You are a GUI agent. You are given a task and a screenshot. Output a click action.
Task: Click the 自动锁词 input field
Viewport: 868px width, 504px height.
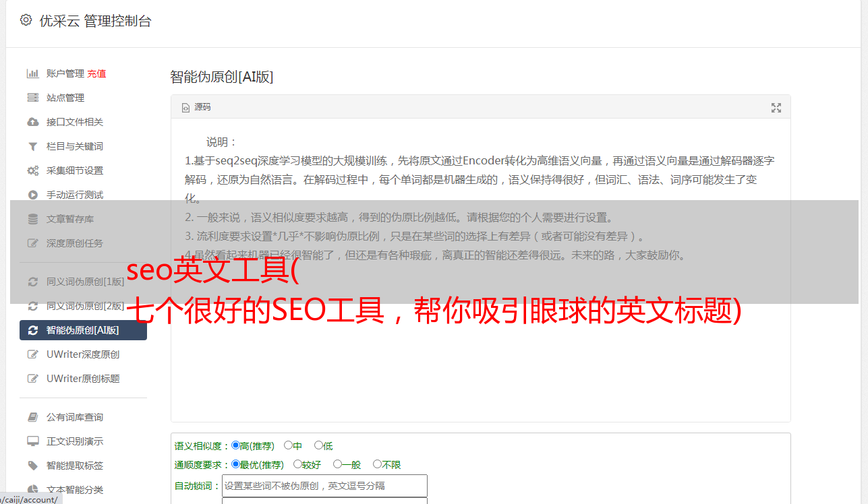[324, 486]
